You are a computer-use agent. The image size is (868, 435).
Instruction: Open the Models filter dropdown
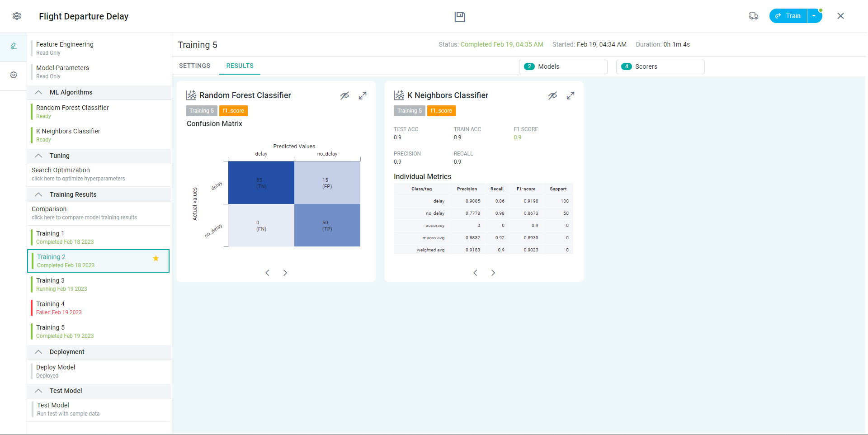pos(563,66)
